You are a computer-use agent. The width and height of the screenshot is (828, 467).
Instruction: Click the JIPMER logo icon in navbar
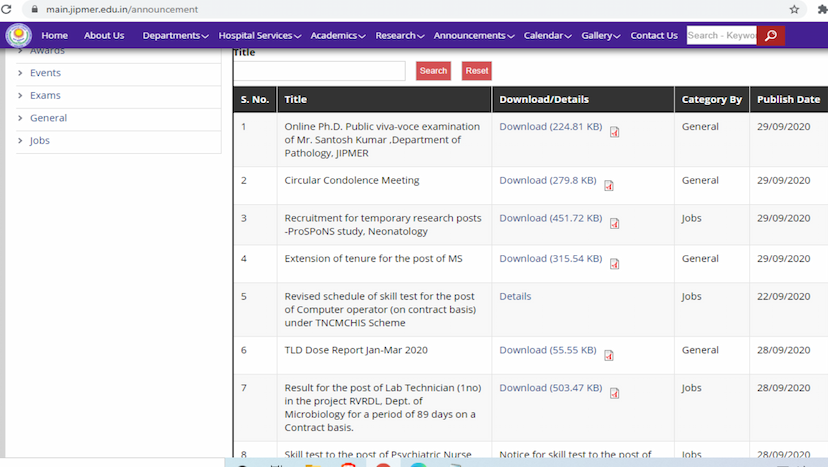(x=18, y=35)
